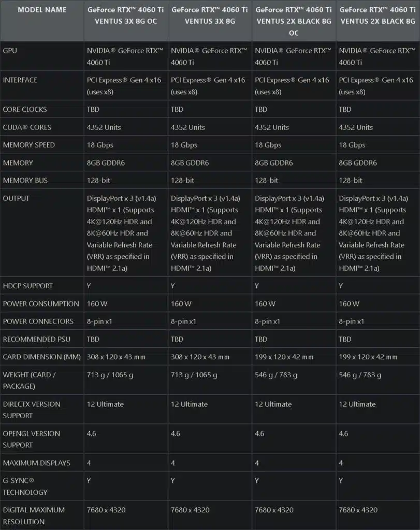Click the CARD DIMENSION (MM) row label
This screenshot has width=420, height=530.
(x=40, y=357)
